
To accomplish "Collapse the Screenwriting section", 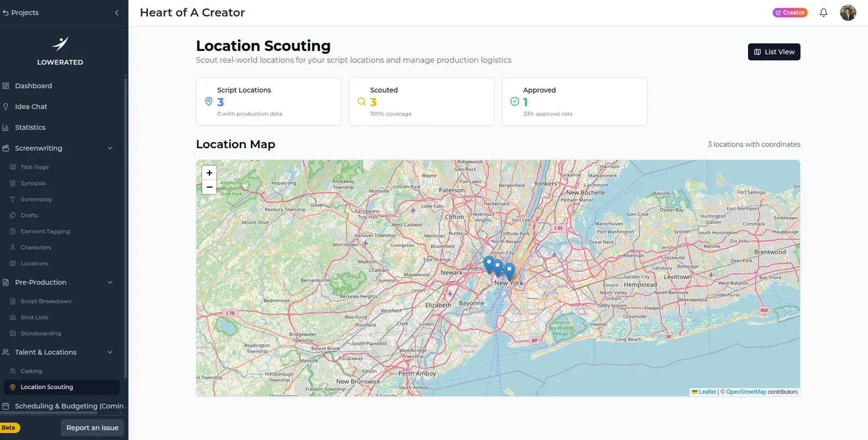I will (x=110, y=148).
